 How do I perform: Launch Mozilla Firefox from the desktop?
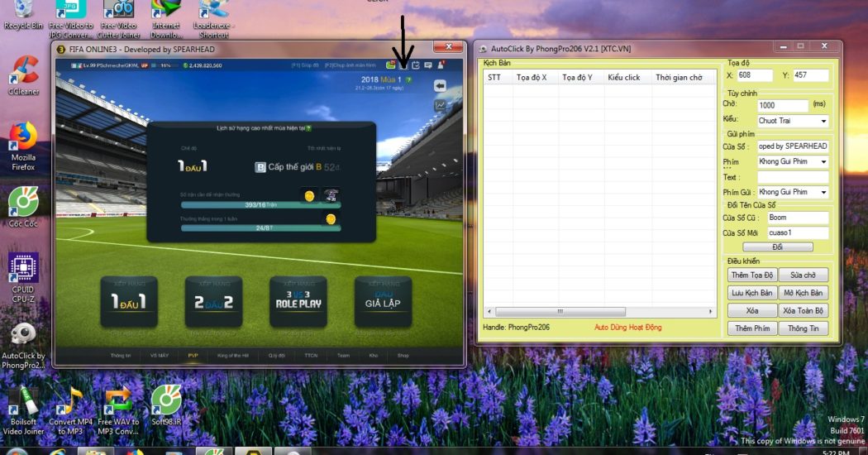point(23,146)
